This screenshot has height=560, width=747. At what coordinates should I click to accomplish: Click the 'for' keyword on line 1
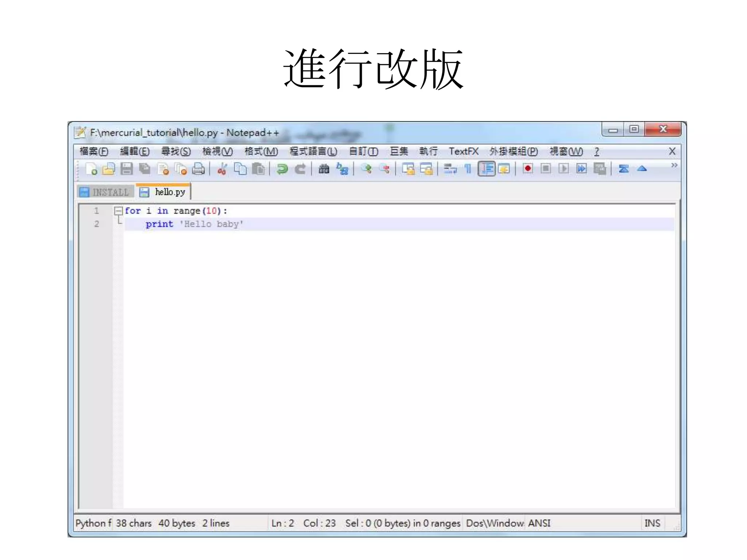click(x=133, y=211)
